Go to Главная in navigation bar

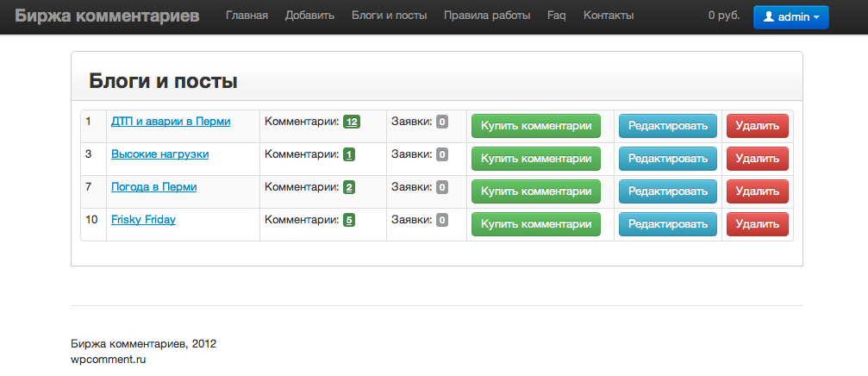coord(247,16)
